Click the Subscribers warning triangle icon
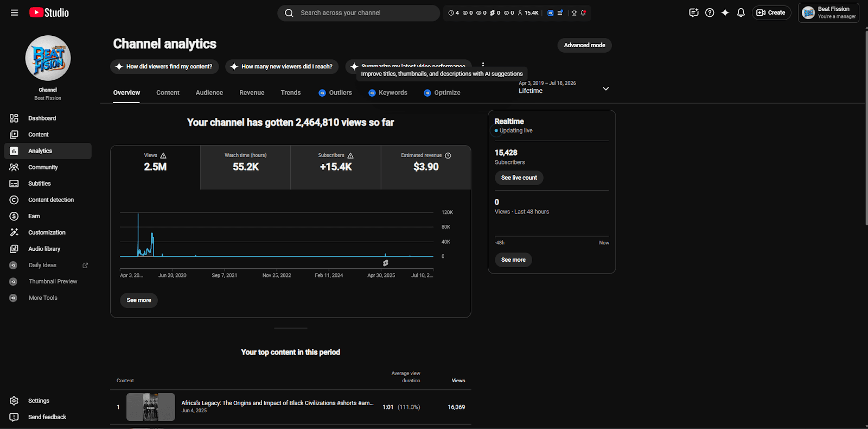The height and width of the screenshot is (429, 868). [x=350, y=155]
